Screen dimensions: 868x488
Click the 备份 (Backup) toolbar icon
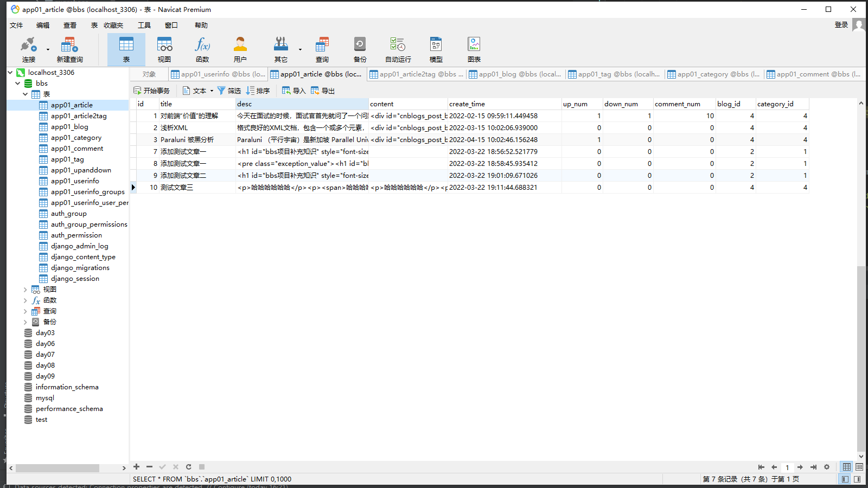360,50
